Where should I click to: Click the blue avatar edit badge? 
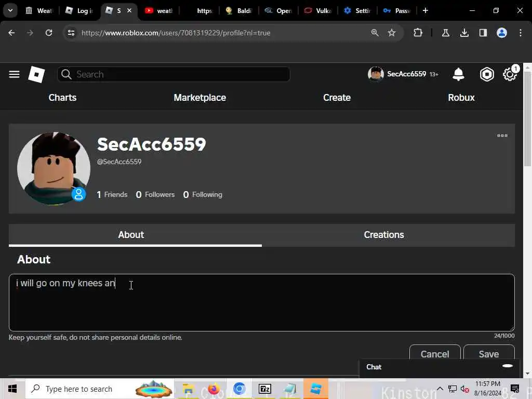click(79, 194)
